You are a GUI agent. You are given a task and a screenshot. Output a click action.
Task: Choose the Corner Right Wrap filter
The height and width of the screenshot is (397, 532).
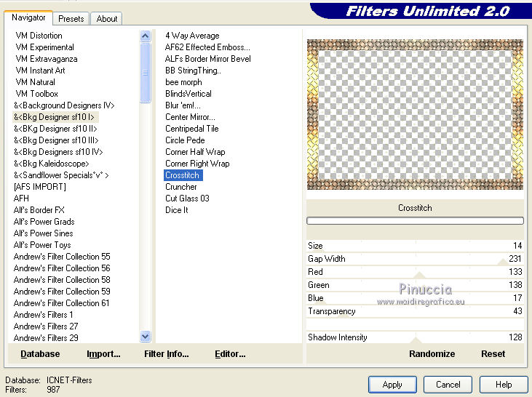197,164
